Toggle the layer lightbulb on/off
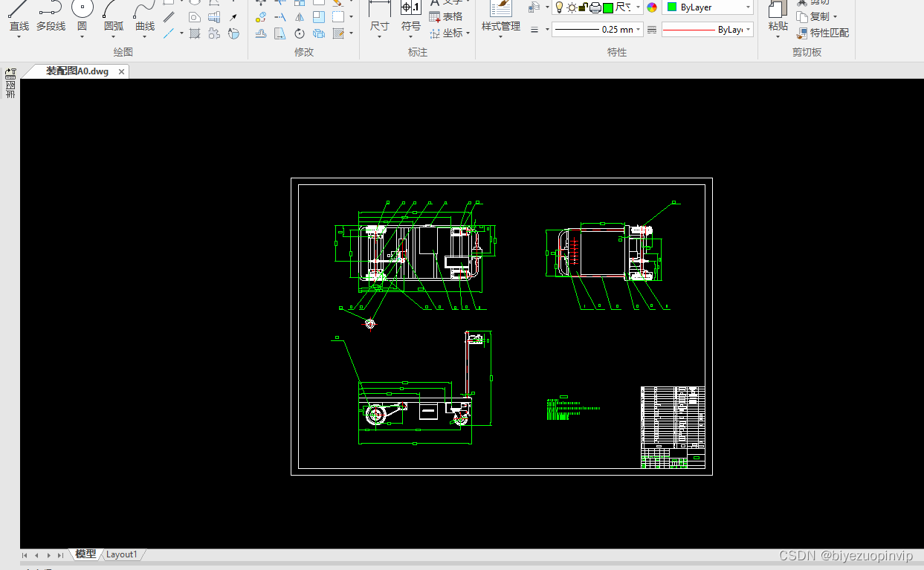Screen dimensions: 924x570 (x=559, y=7)
